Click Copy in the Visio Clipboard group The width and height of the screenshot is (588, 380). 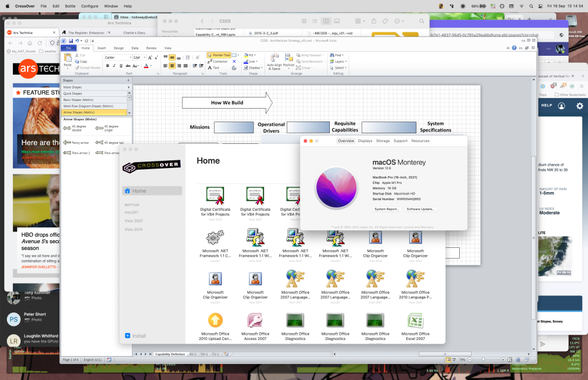pyautogui.click(x=81, y=62)
